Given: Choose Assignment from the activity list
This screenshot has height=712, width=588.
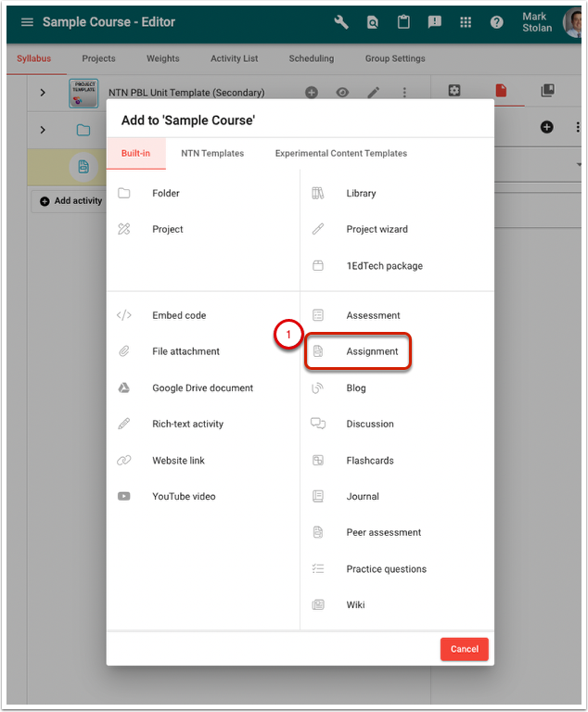Looking at the screenshot, I should (371, 351).
